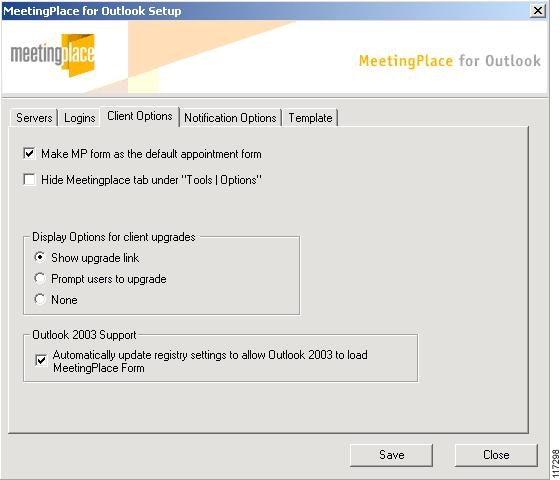Click the Outlook 2003 Support group label

tap(84, 335)
